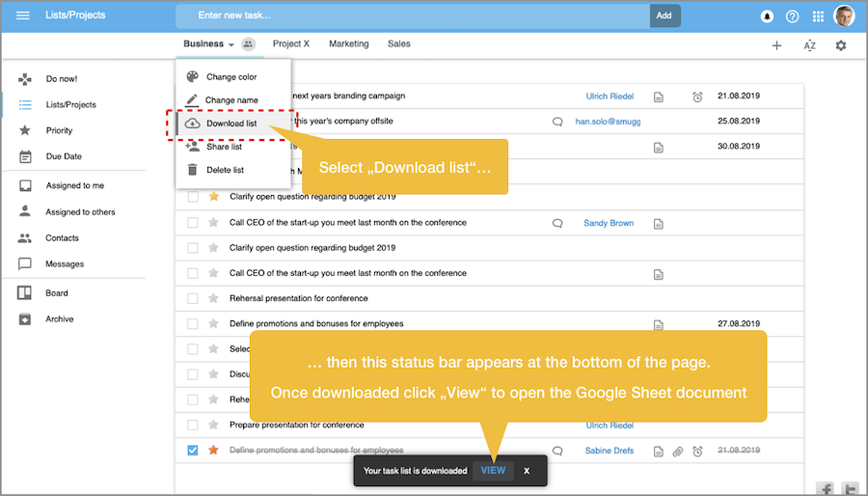Click the note icon in the 30.08.2019 row
Viewport: 868px width, 496px height.
(x=658, y=148)
